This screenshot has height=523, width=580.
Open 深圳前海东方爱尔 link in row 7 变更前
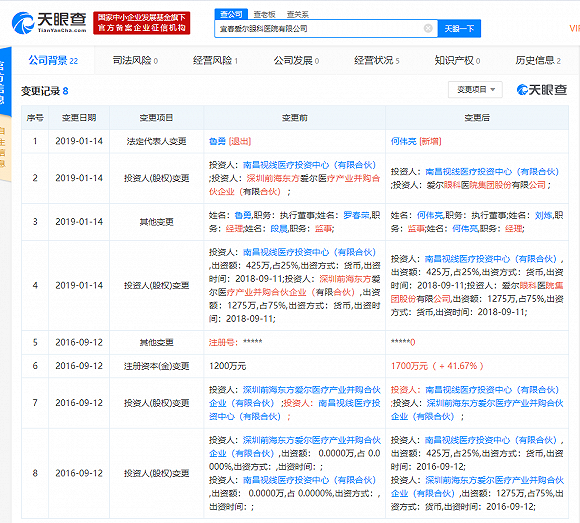pyautogui.click(x=295, y=397)
